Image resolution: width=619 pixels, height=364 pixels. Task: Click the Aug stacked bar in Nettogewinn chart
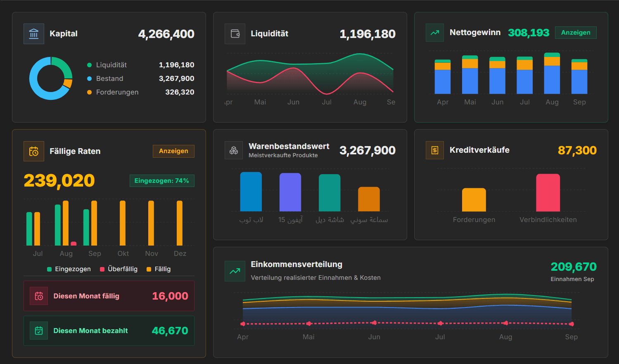[552, 73]
